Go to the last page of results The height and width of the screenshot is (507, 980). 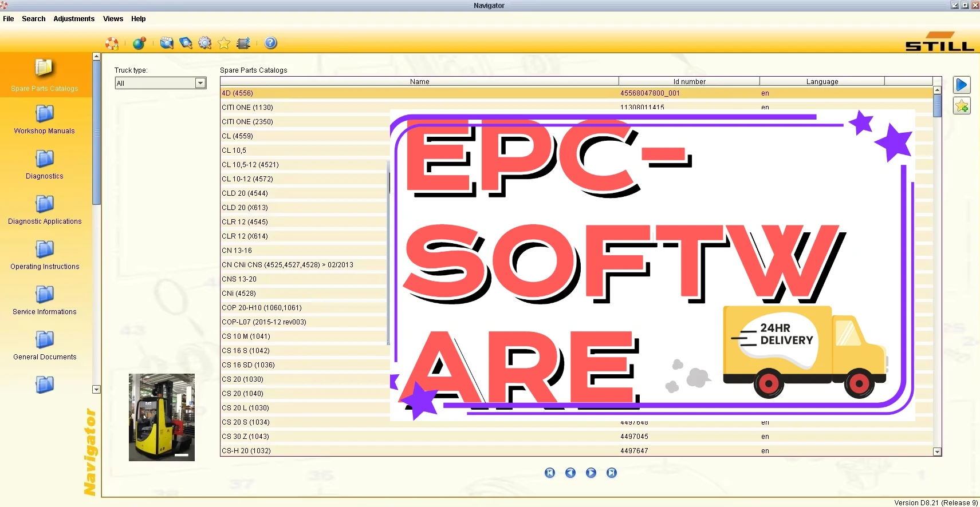click(612, 473)
